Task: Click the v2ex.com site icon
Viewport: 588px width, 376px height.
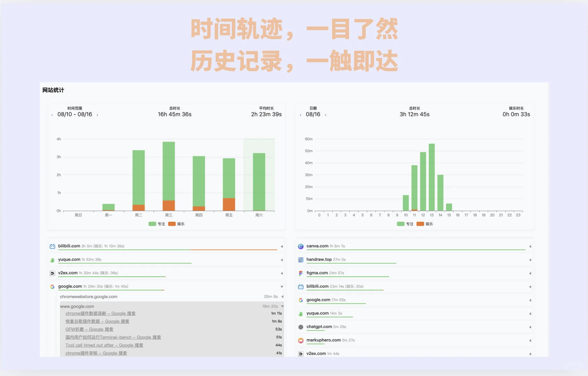Action: (x=52, y=273)
